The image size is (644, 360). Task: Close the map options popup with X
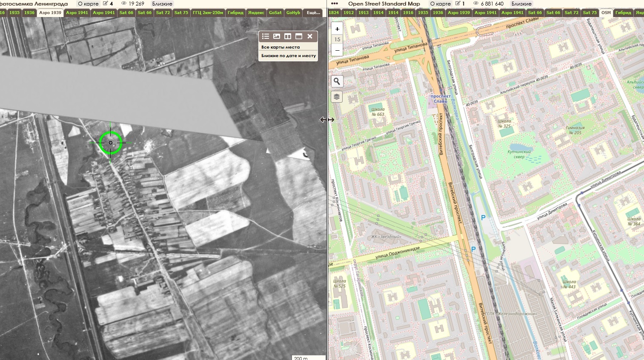[310, 36]
